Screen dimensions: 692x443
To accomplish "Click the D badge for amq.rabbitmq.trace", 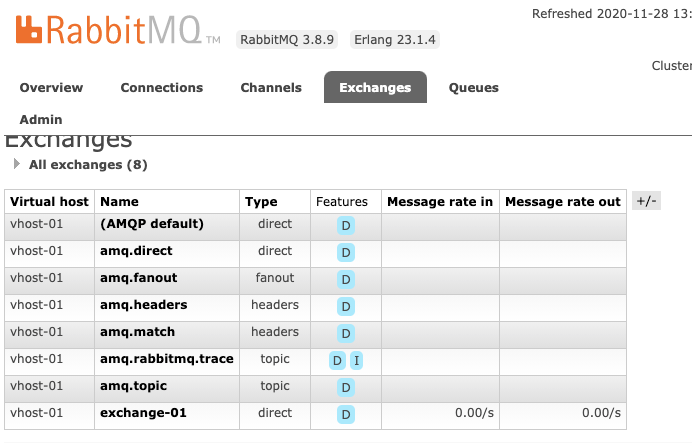I will (x=337, y=360).
